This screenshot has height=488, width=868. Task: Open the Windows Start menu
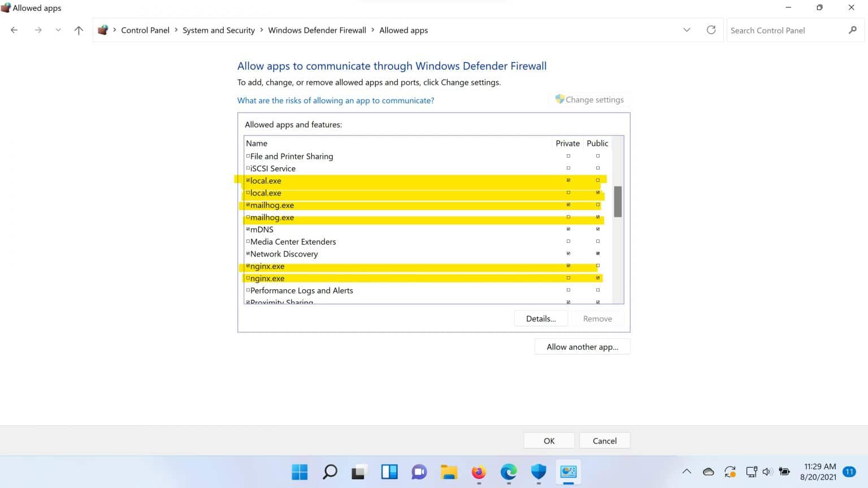[x=300, y=472]
